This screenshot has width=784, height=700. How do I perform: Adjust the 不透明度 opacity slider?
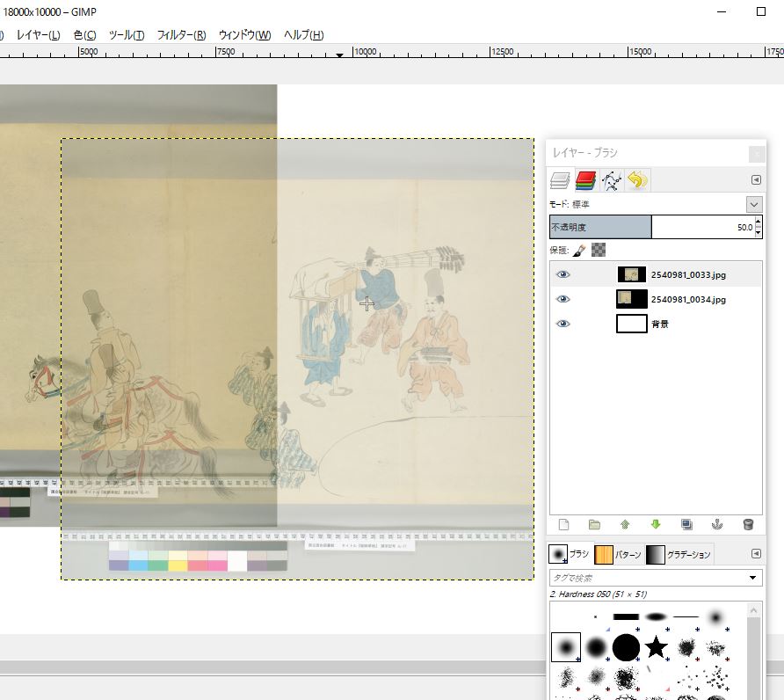(651, 227)
